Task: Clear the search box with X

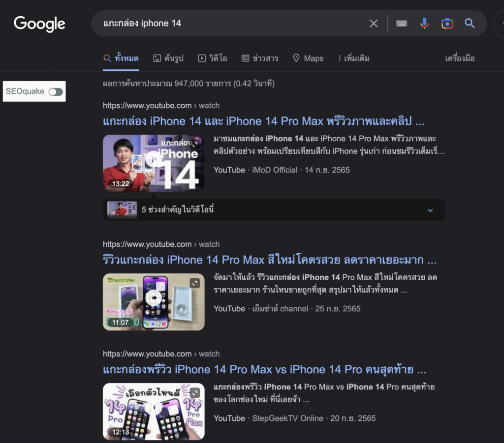Action: (374, 24)
